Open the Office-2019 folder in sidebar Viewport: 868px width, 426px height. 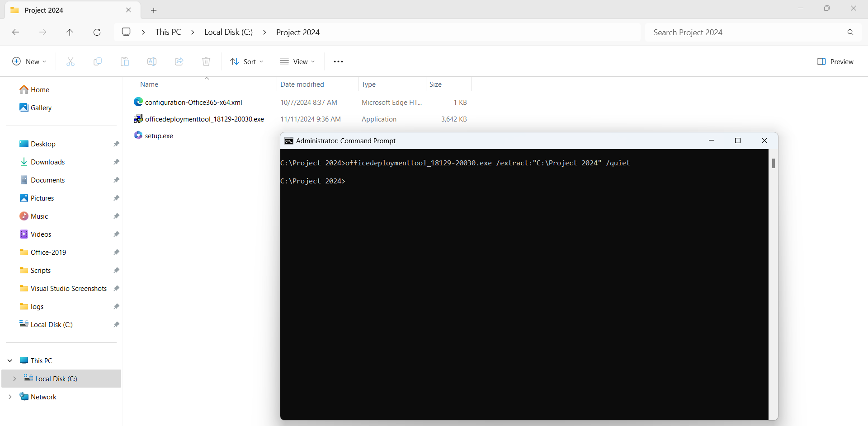tap(49, 252)
